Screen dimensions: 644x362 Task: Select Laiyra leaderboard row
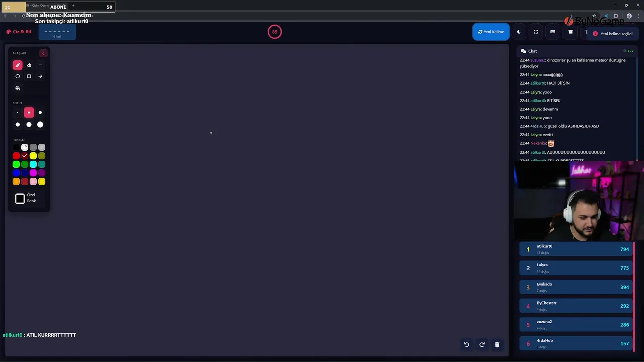pyautogui.click(x=577, y=268)
